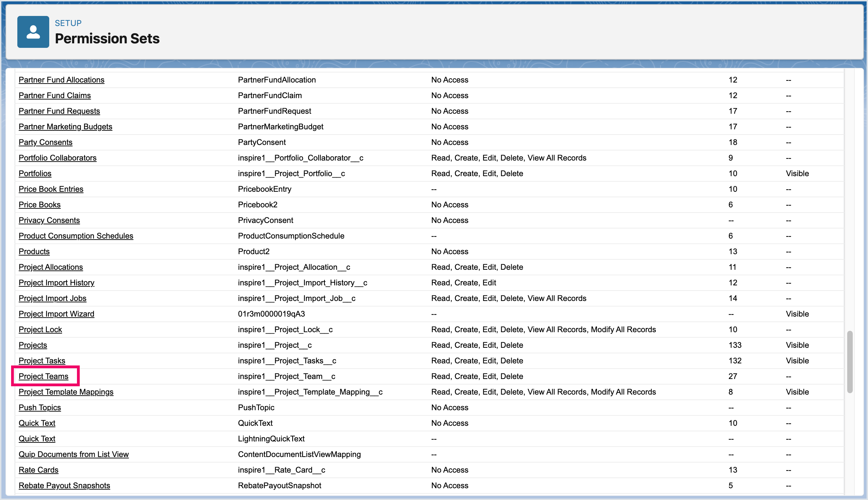Open the Partner Fund Allocations link
This screenshot has width=868, height=500.
pyautogui.click(x=61, y=80)
